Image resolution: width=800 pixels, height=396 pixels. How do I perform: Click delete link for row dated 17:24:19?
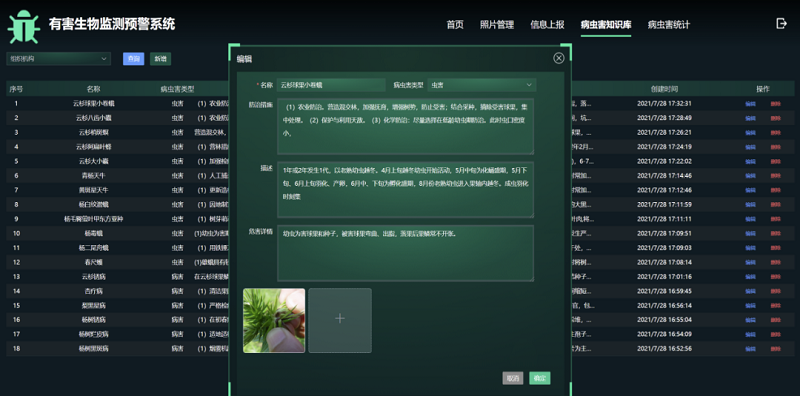(776, 147)
